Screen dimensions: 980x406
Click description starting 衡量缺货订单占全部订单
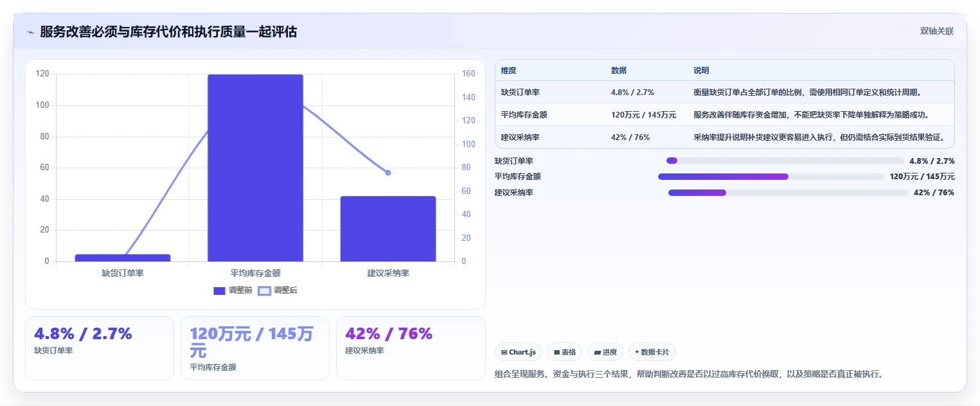point(808,93)
